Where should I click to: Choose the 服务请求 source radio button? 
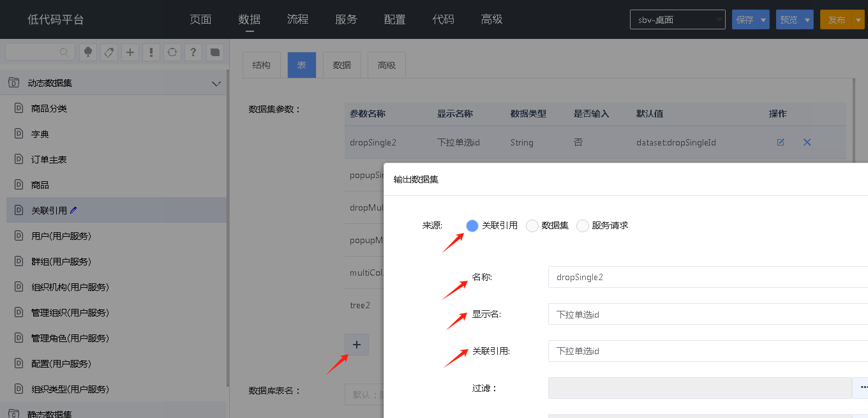pos(583,225)
